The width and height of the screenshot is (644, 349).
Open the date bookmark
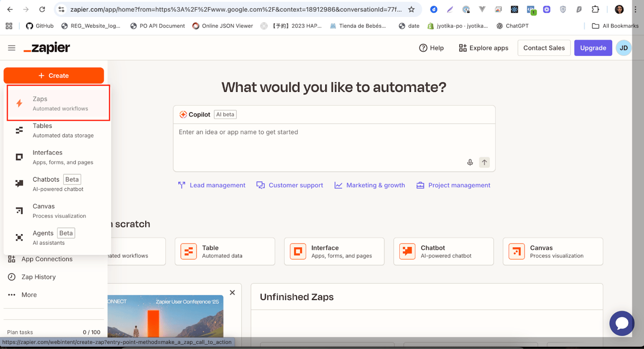[409, 26]
